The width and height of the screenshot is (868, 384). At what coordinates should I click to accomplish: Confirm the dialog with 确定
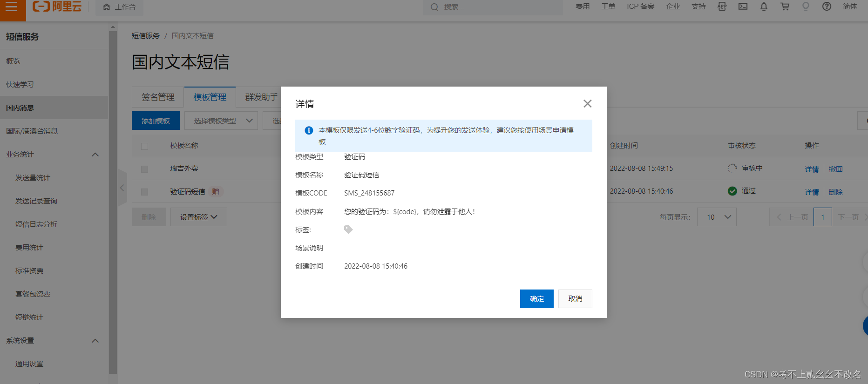pos(536,299)
